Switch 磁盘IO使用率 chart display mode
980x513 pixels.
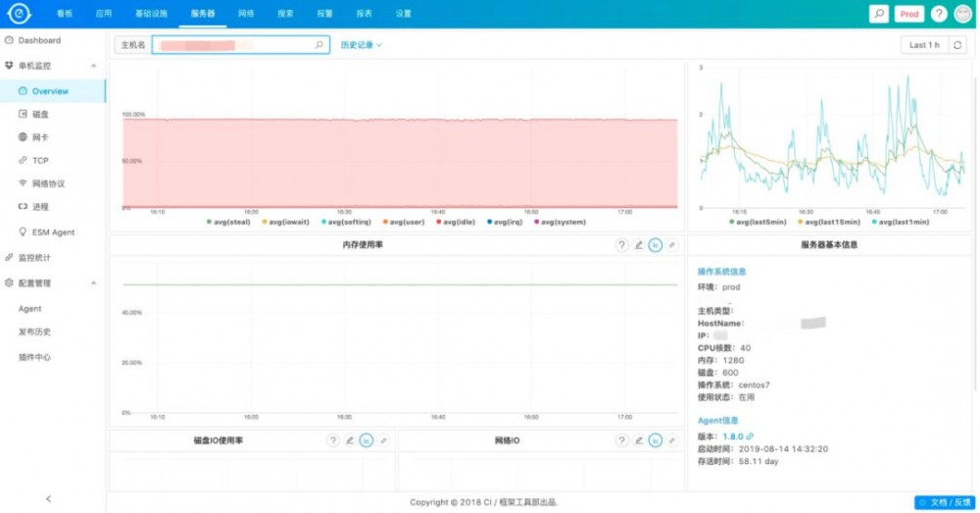click(x=367, y=440)
